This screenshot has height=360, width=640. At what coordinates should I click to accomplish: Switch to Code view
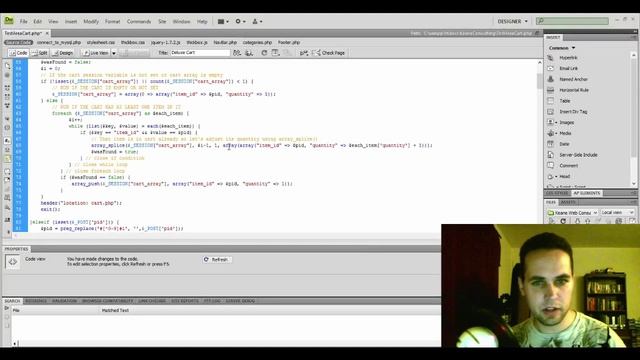click(x=18, y=53)
